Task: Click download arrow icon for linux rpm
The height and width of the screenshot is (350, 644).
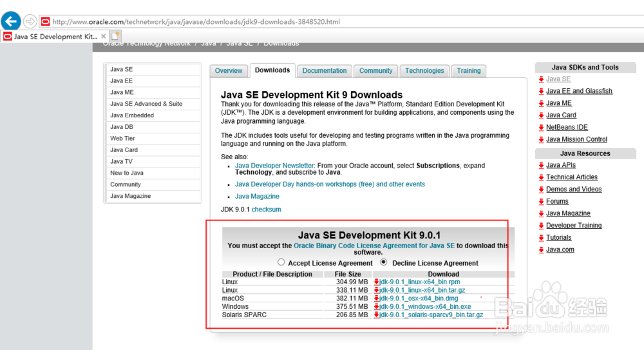Action: 376,282
